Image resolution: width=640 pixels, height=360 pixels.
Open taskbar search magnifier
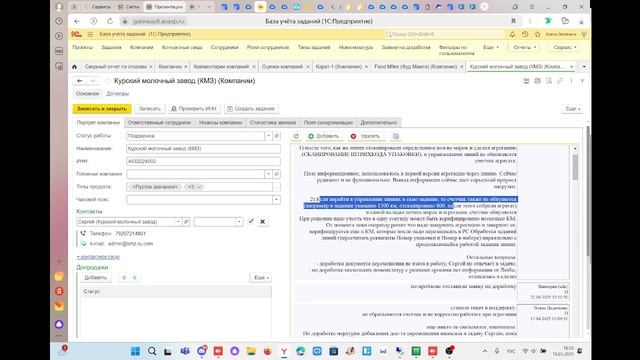pyautogui.click(x=152, y=351)
